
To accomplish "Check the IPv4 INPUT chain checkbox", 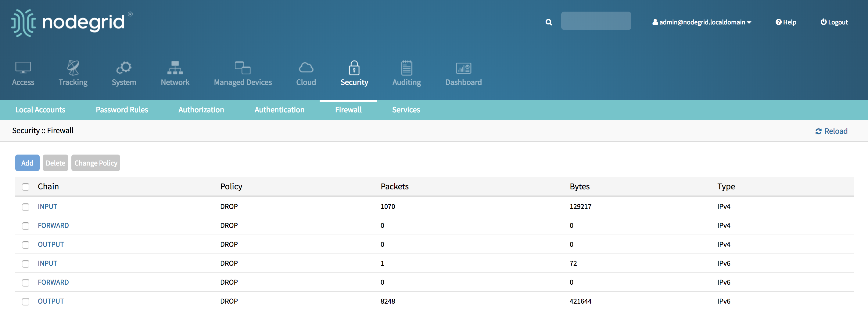I will point(26,206).
